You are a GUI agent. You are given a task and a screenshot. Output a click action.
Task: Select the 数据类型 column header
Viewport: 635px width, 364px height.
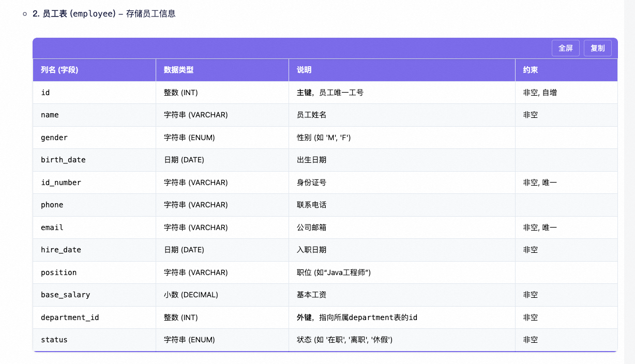click(x=222, y=70)
